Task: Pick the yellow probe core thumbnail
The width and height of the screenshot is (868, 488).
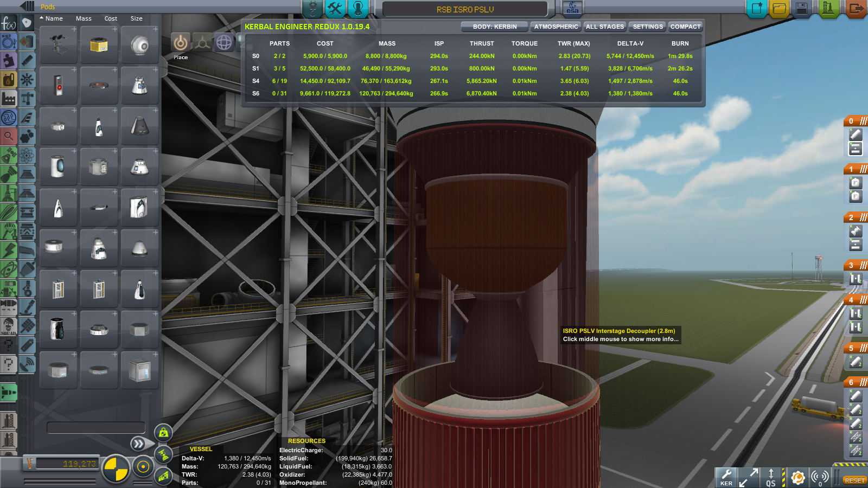Action: (x=99, y=46)
